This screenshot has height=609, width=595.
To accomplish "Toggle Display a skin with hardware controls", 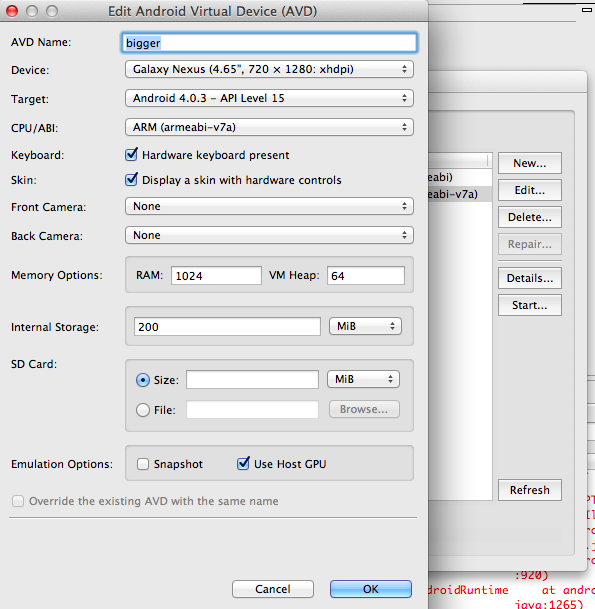I will click(x=131, y=179).
